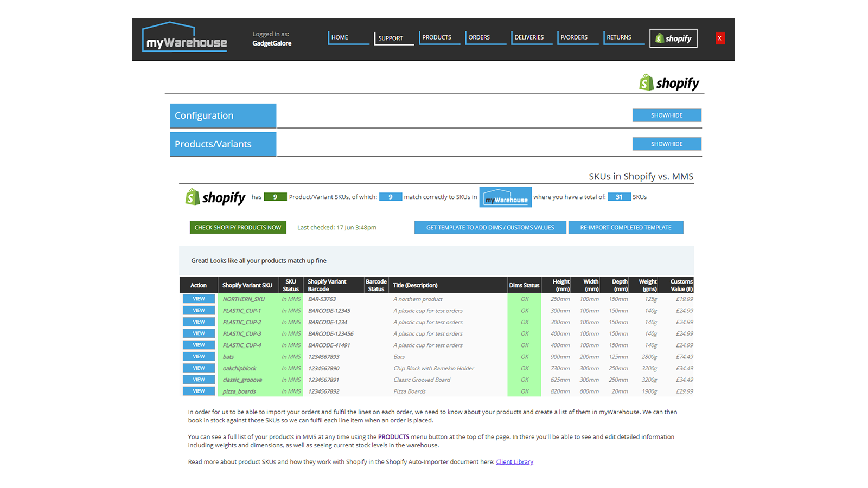
Task: Click the myWarehouse logo in header
Action: click(x=184, y=37)
